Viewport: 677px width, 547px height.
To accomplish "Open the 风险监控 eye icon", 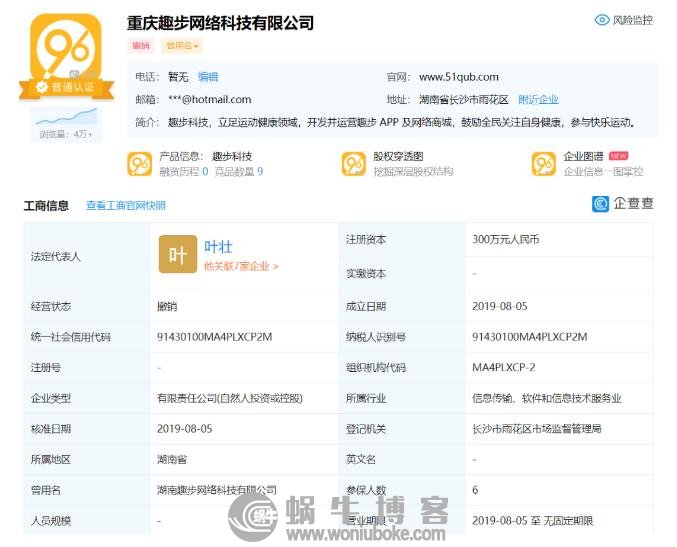I will [602, 20].
